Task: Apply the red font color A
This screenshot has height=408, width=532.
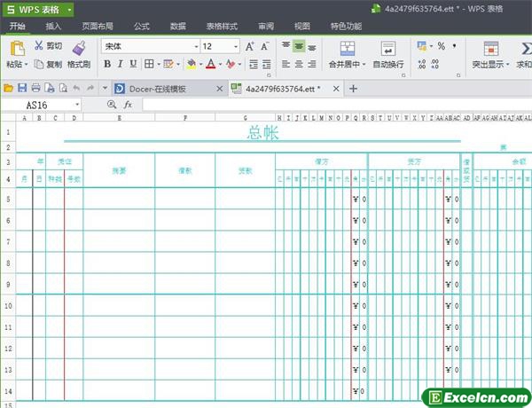Action: point(211,64)
